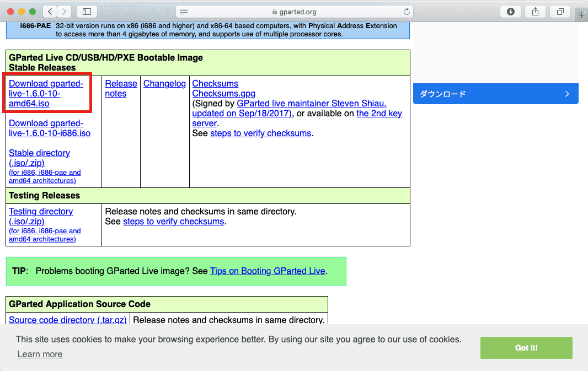This screenshot has height=371, width=588.
Task: Dismiss cookie notice with Got it!
Action: 526,348
